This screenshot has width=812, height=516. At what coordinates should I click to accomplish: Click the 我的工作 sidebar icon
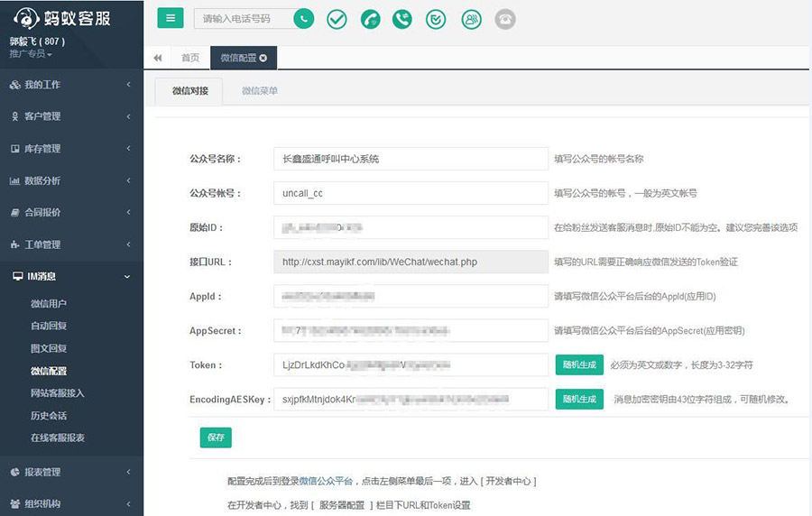click(x=15, y=85)
